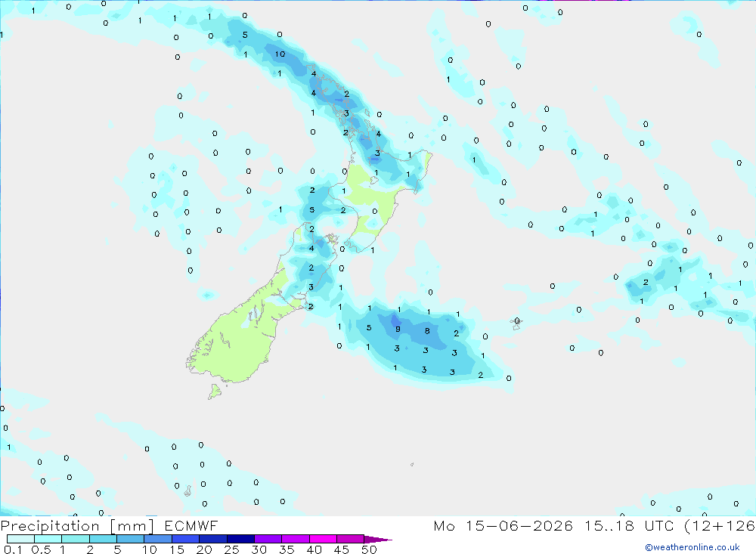Viewport: 756px width, 554px height.
Task: Click the '50' legend scale label
Action: (x=370, y=549)
